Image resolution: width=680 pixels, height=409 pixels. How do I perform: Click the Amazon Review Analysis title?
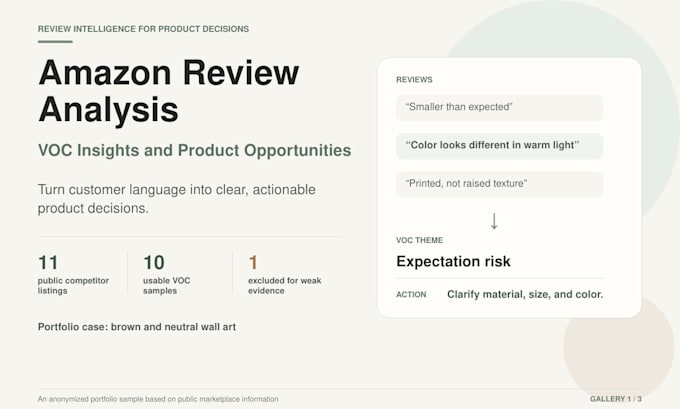pos(169,91)
